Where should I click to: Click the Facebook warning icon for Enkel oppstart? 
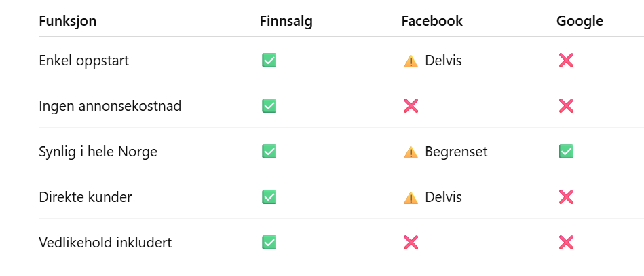(411, 61)
